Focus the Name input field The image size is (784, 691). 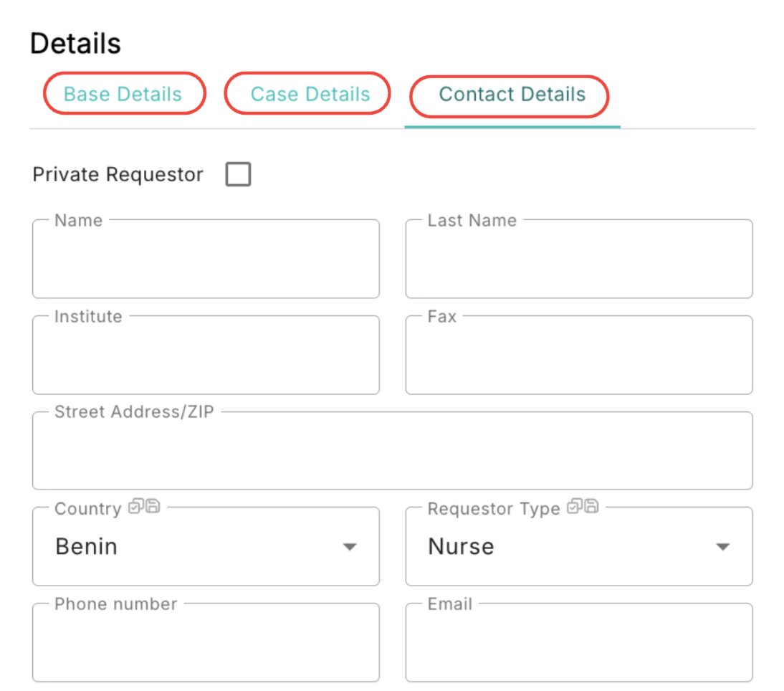coord(206,260)
